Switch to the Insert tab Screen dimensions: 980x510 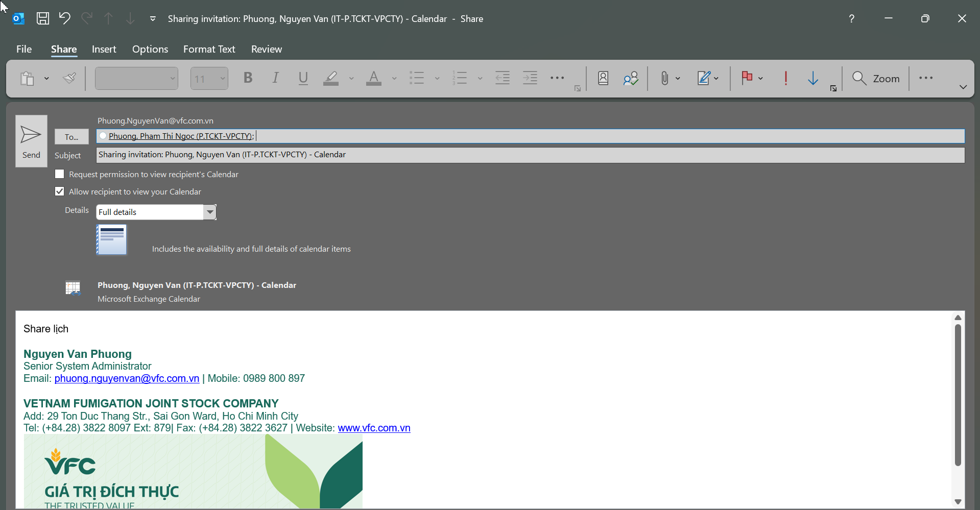tap(104, 49)
